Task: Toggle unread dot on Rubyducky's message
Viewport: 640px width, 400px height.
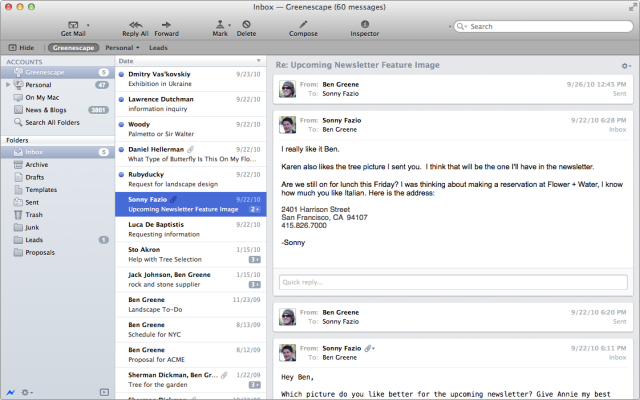Action: (121, 175)
